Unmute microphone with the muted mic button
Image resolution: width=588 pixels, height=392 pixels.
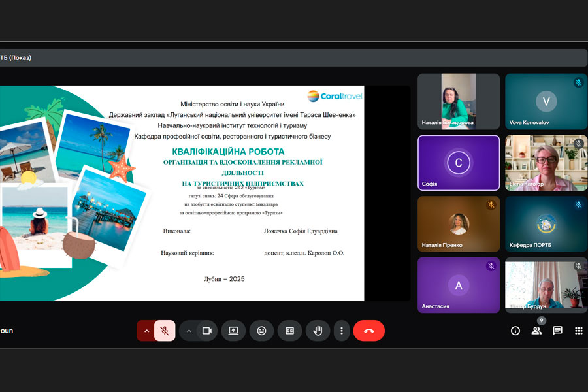click(165, 331)
